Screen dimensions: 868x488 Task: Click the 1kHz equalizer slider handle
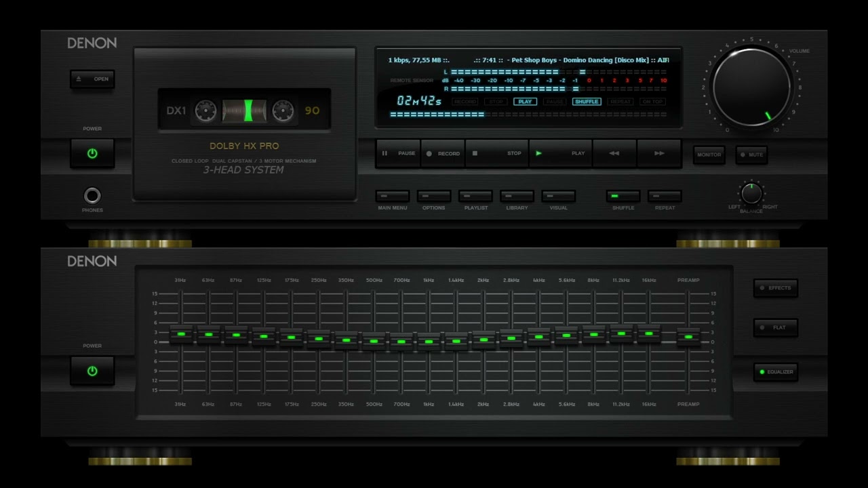pyautogui.click(x=429, y=342)
